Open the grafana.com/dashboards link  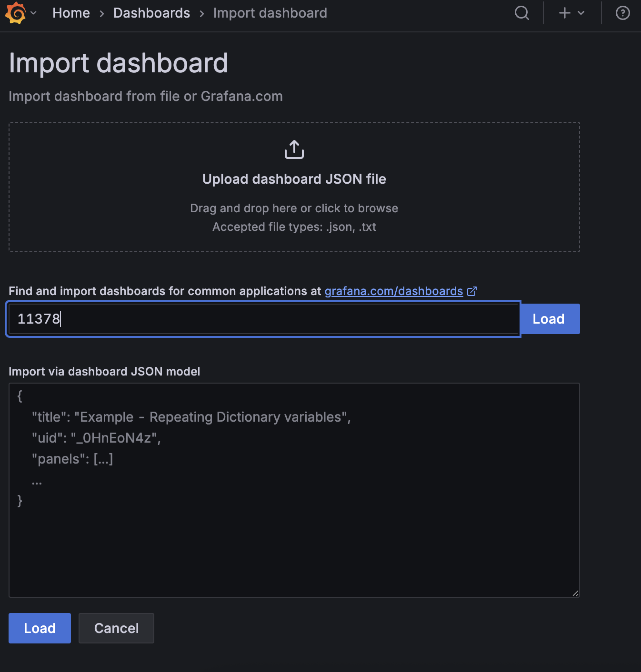[x=394, y=291]
